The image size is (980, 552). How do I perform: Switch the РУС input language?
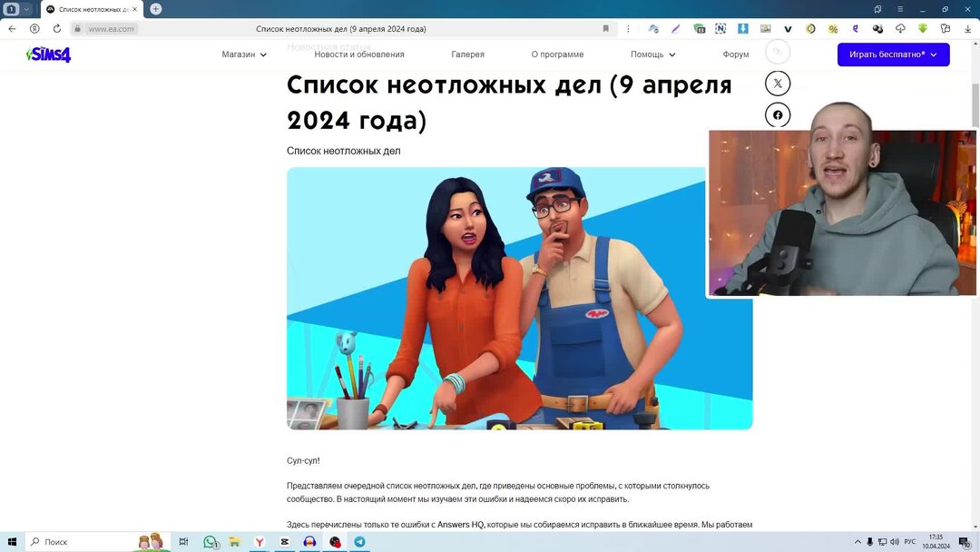pyautogui.click(x=910, y=541)
